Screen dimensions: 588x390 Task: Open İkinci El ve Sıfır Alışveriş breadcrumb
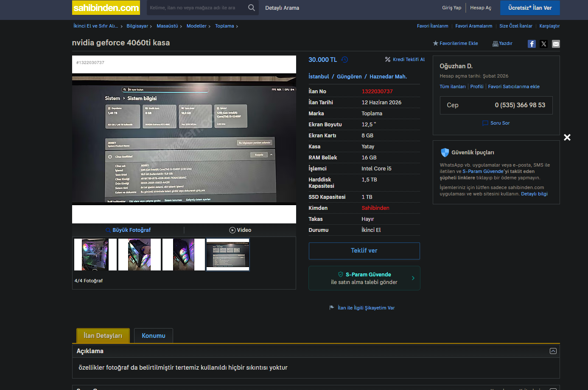95,26
